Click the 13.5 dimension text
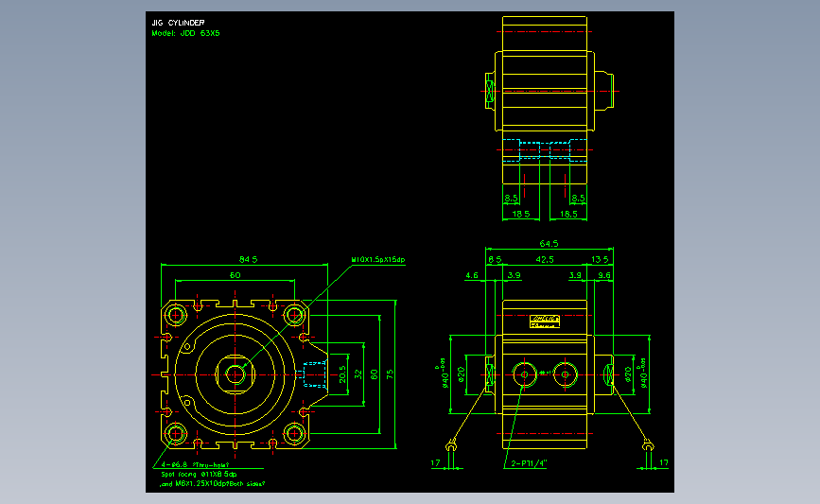Image resolution: width=820 pixels, height=504 pixels. pos(600,259)
